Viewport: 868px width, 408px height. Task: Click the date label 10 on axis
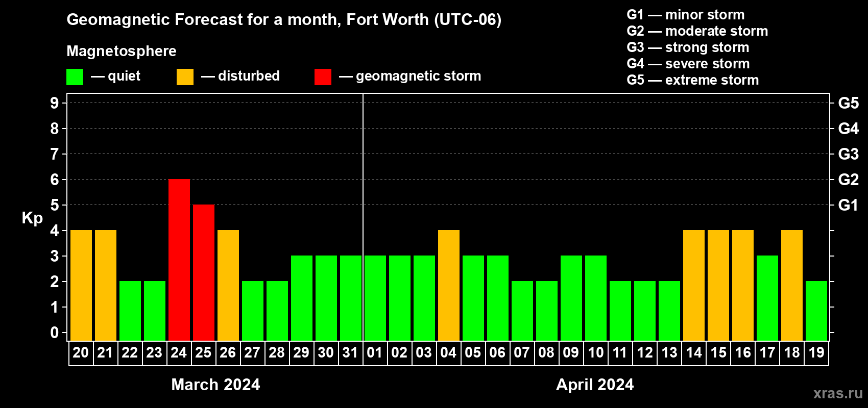(x=595, y=353)
